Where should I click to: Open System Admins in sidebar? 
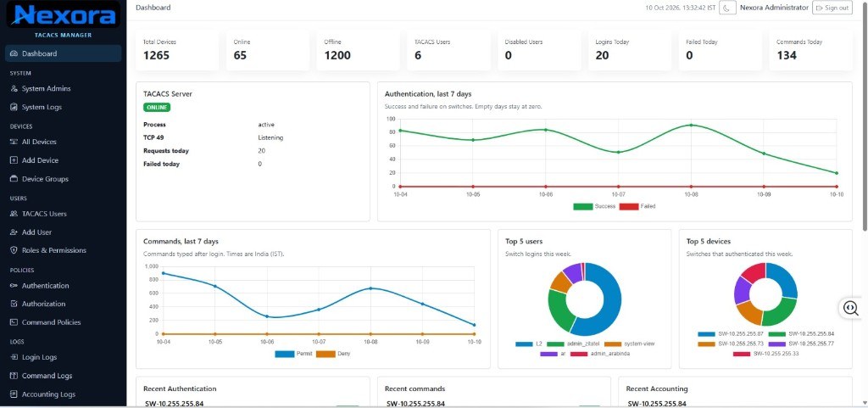[63, 88]
